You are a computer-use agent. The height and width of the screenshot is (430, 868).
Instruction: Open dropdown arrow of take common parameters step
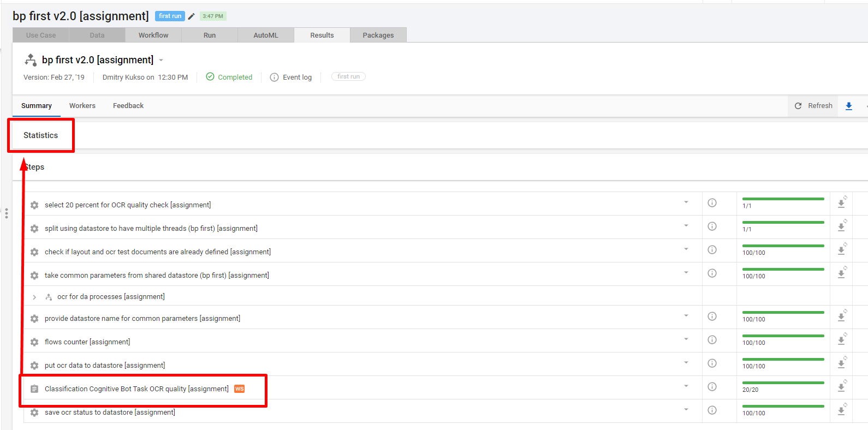click(686, 273)
